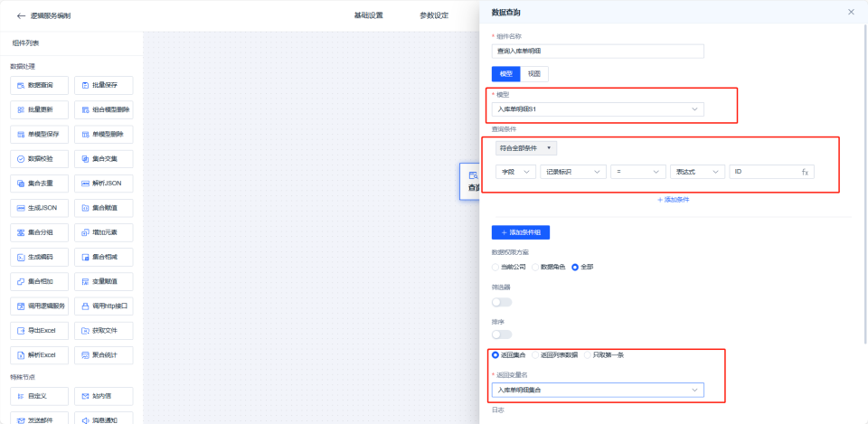
Task: Select the 调用http接口 component
Action: click(x=103, y=306)
